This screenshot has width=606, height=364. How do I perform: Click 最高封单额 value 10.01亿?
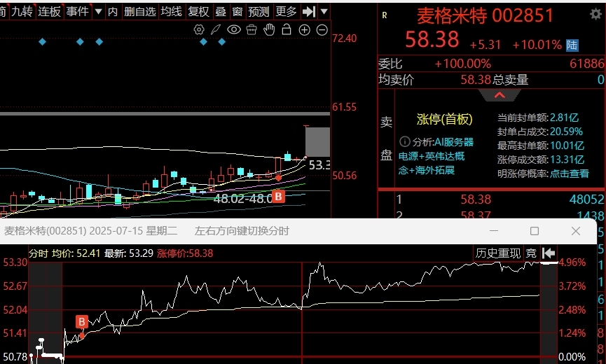click(567, 146)
